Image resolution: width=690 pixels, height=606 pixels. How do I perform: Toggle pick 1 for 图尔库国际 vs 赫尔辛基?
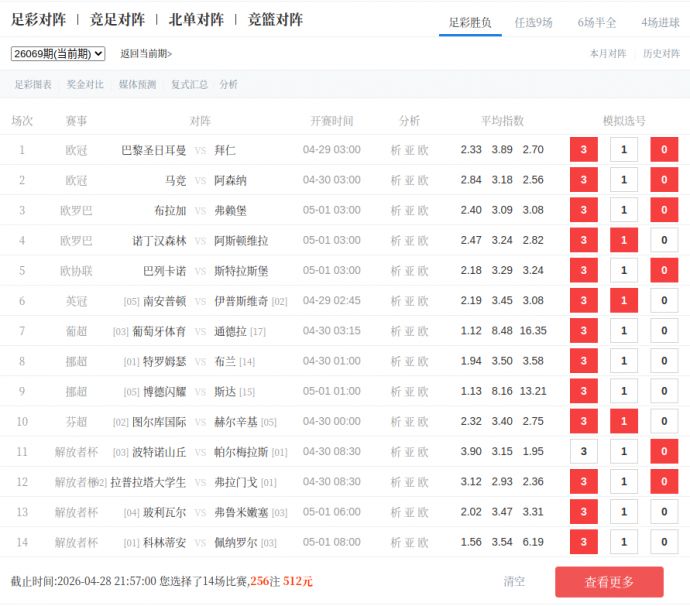(x=624, y=421)
